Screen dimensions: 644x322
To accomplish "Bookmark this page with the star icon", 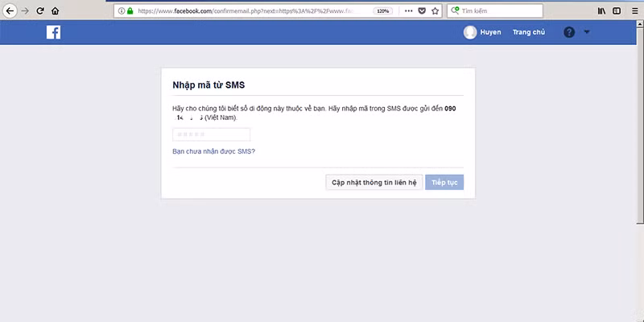I will point(435,11).
